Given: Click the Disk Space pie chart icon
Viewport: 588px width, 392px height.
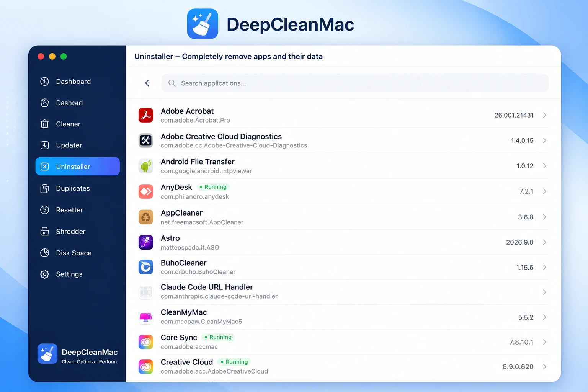Looking at the screenshot, I should tap(45, 253).
